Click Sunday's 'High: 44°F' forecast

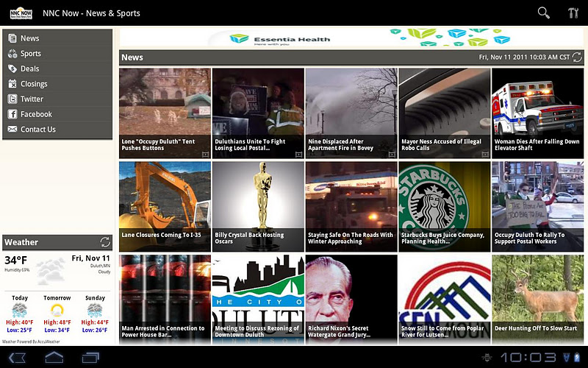tap(95, 322)
